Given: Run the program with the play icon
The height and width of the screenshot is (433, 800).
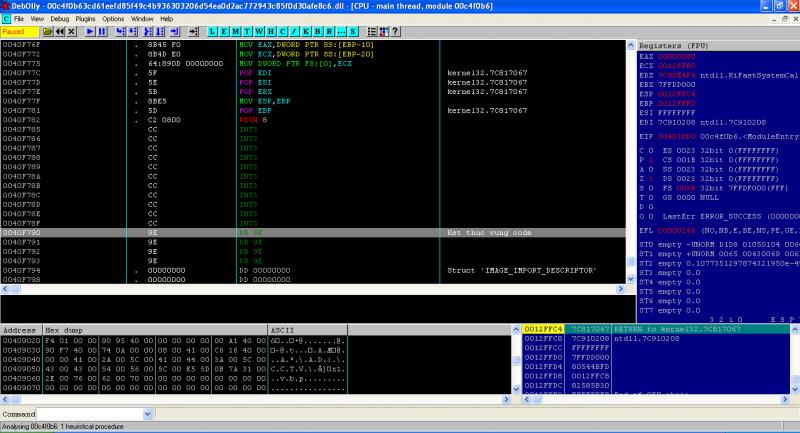Looking at the screenshot, I should [90, 32].
